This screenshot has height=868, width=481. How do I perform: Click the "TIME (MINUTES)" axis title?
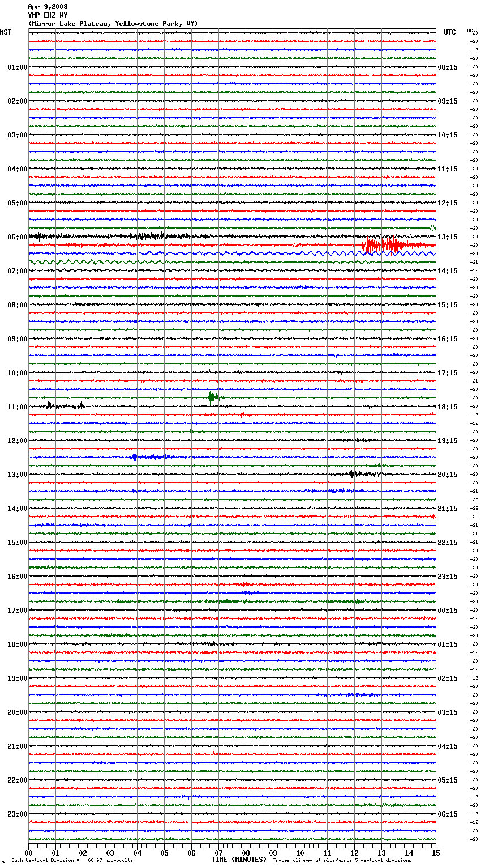tap(239, 860)
